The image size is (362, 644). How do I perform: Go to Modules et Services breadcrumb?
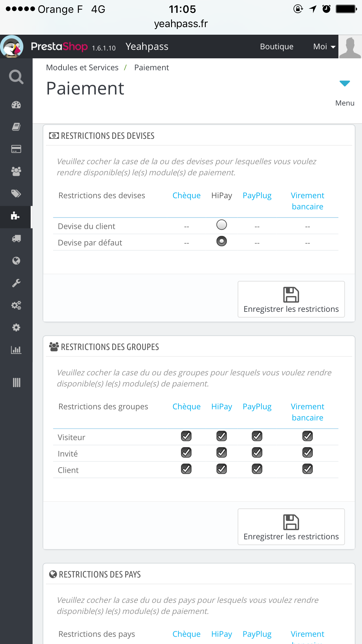(x=82, y=68)
